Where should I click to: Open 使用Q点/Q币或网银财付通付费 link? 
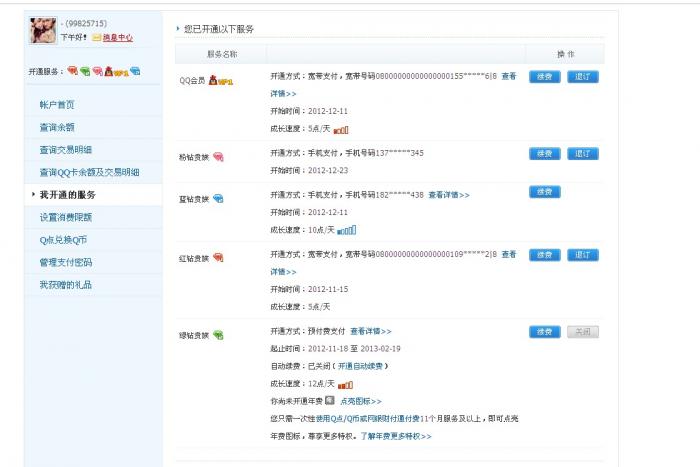click(367, 419)
